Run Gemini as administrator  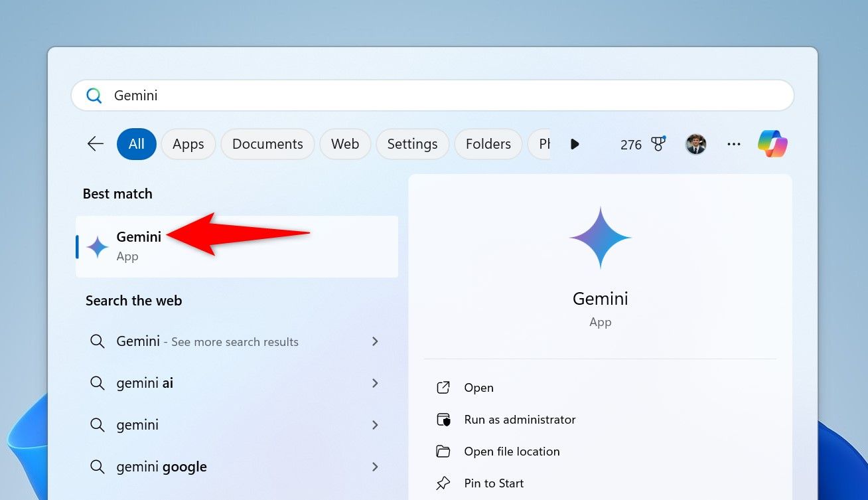(520, 419)
